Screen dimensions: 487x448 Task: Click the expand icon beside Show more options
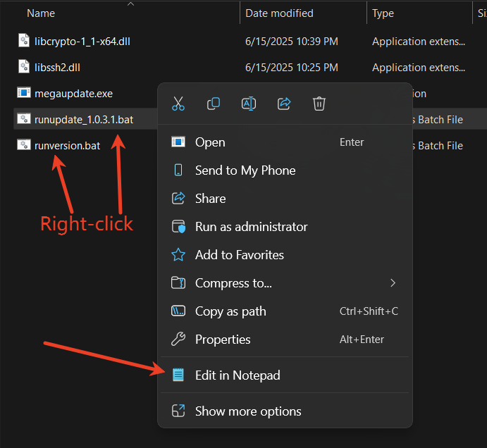[x=178, y=411]
